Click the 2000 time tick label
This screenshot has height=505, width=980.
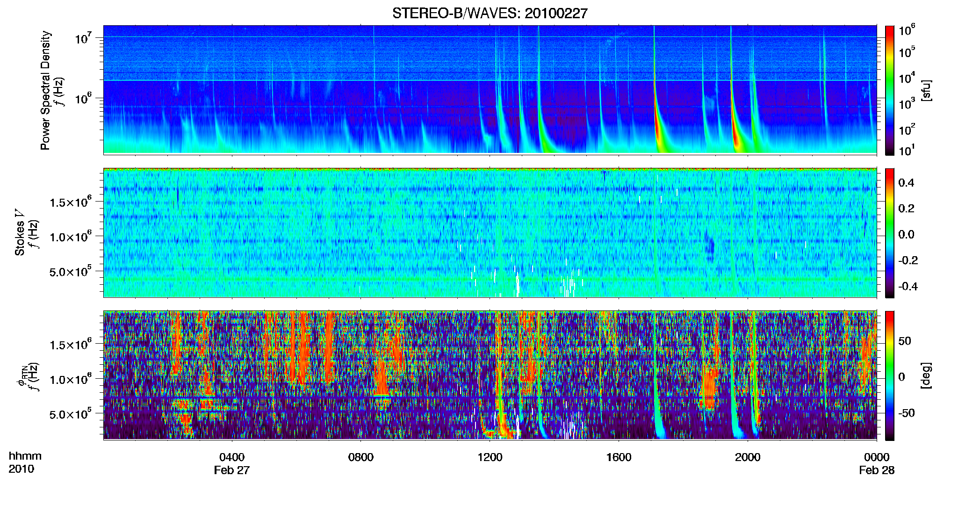point(748,457)
